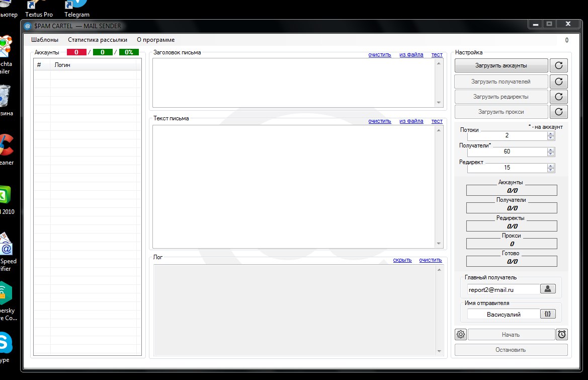Screen dimensions: 588x380
Task: Click inside Заголовок письма text area
Action: pos(294,83)
